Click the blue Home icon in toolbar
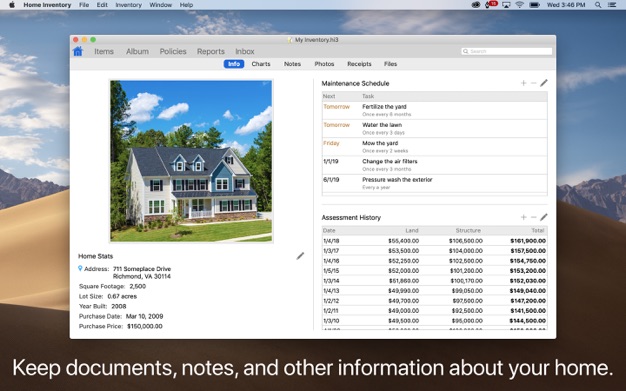The width and height of the screenshot is (626, 391). [x=78, y=51]
